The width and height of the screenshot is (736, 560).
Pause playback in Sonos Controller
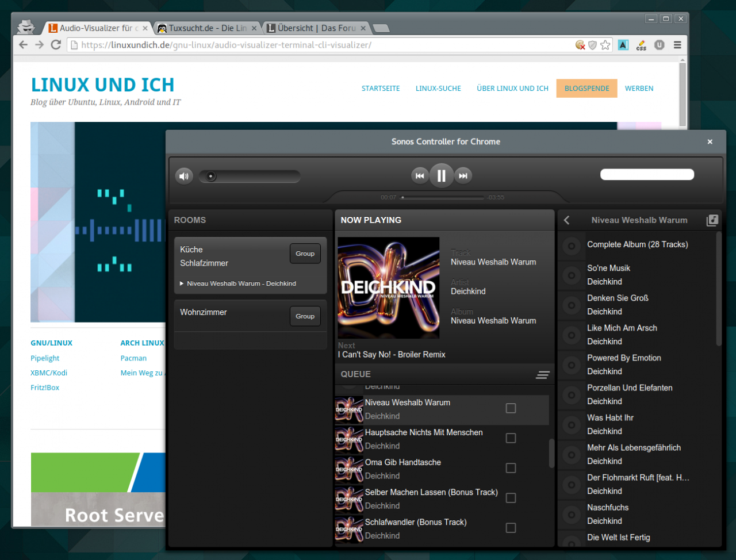pos(442,176)
